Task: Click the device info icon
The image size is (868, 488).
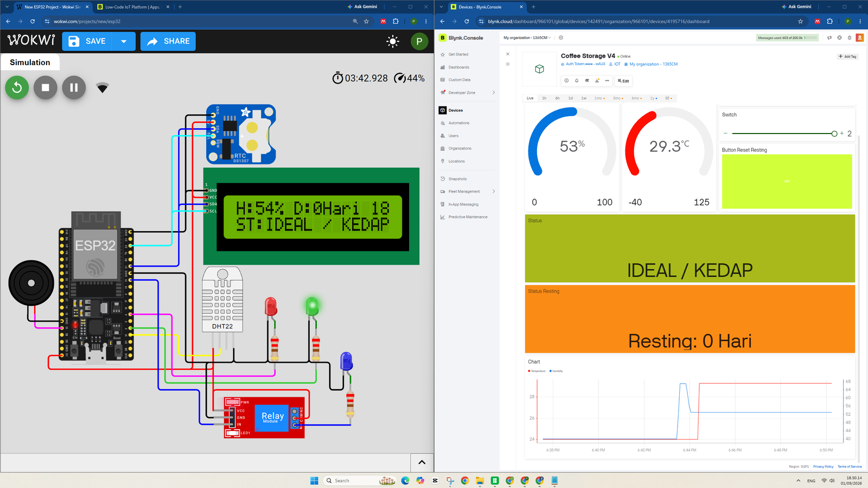Action: [566, 81]
